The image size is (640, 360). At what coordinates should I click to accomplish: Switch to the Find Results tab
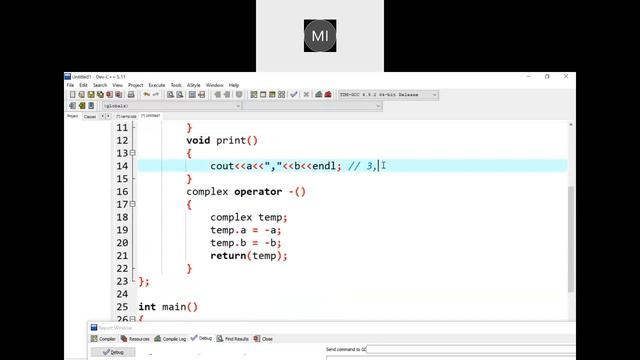(233, 339)
